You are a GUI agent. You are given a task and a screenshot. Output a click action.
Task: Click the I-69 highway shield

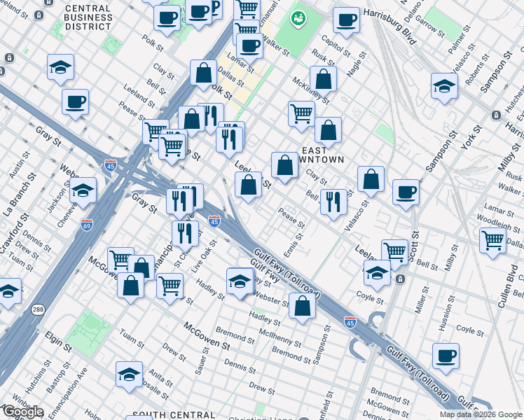[87, 225]
